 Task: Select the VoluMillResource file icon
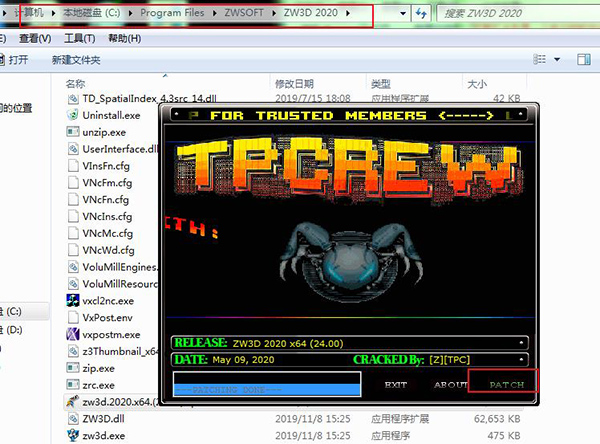pos(72,283)
